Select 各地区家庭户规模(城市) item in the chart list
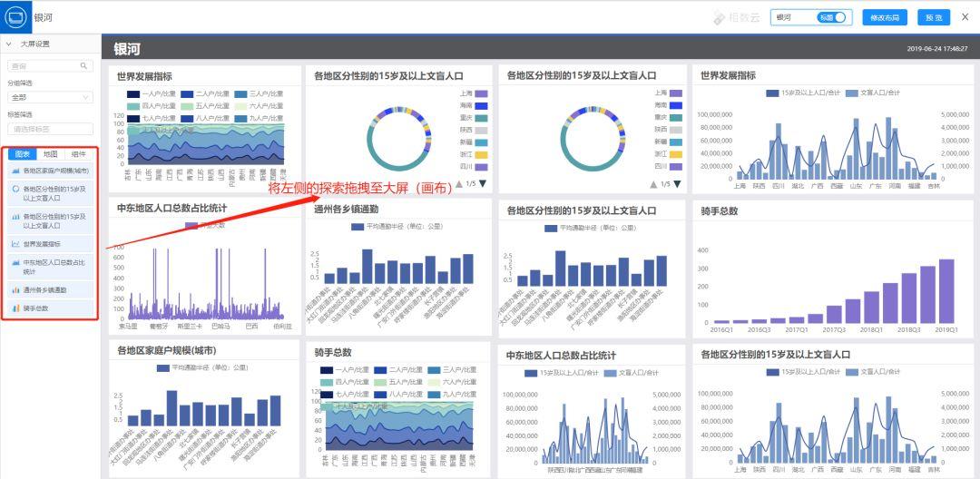Screen dimensions: 980x479 pos(51,170)
